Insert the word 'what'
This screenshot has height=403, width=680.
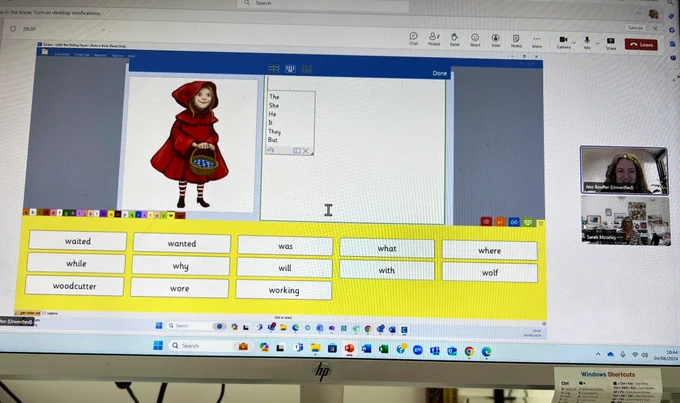pyautogui.click(x=387, y=248)
